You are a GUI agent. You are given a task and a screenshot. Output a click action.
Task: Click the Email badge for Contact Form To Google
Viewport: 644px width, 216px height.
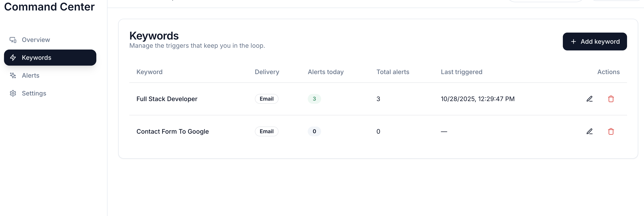tap(266, 131)
